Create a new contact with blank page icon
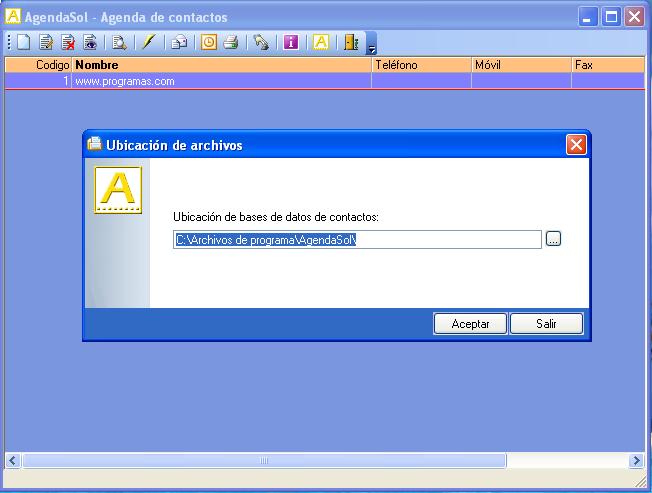Screen dimensions: 652x493 click(x=24, y=42)
